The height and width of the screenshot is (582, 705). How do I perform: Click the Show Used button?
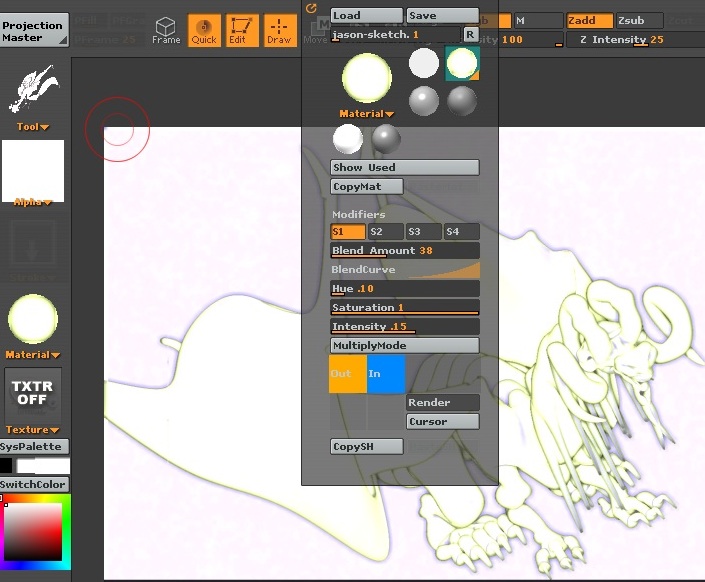click(405, 167)
